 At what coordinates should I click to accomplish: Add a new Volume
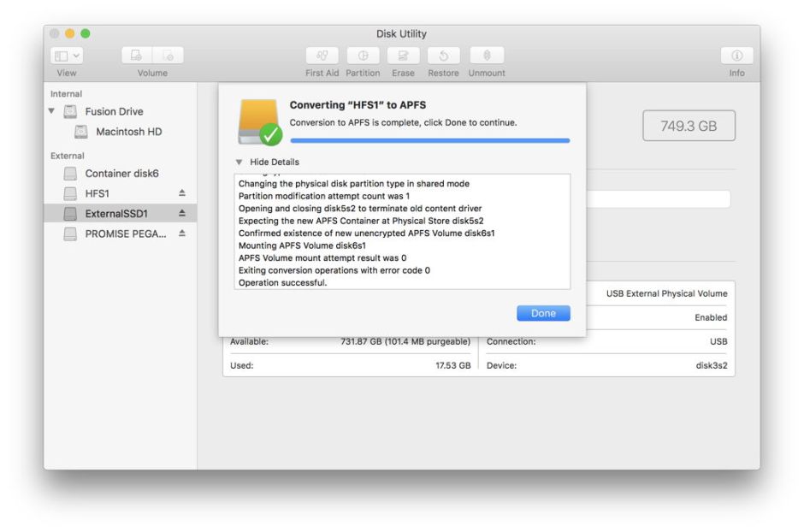135,55
